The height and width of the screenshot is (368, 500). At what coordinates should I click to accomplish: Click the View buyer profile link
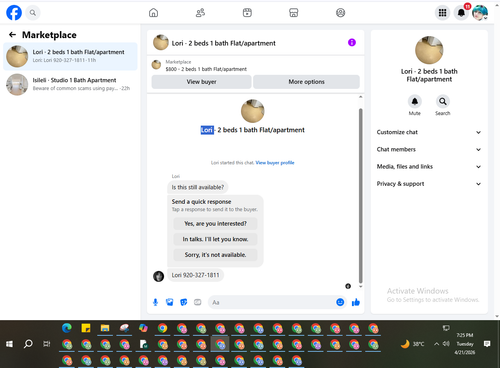[x=275, y=163]
